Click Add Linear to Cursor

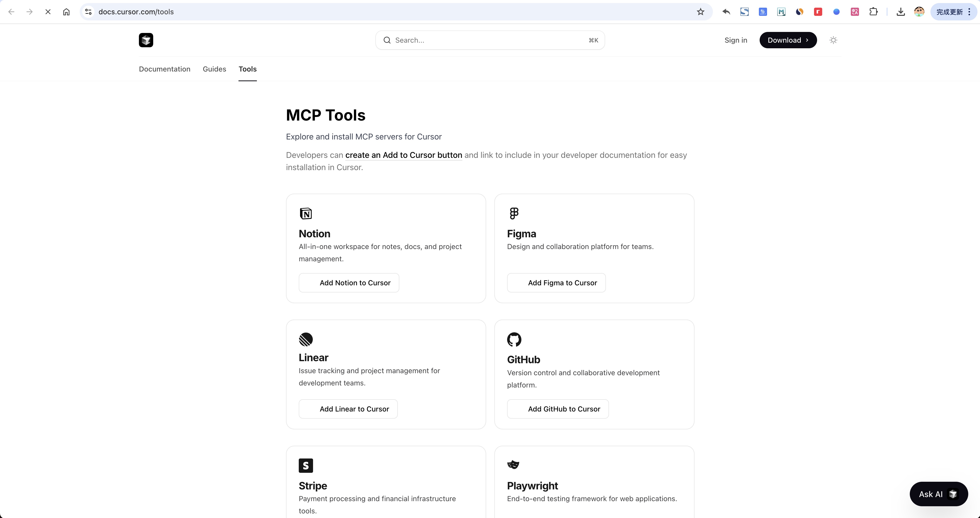348,409
